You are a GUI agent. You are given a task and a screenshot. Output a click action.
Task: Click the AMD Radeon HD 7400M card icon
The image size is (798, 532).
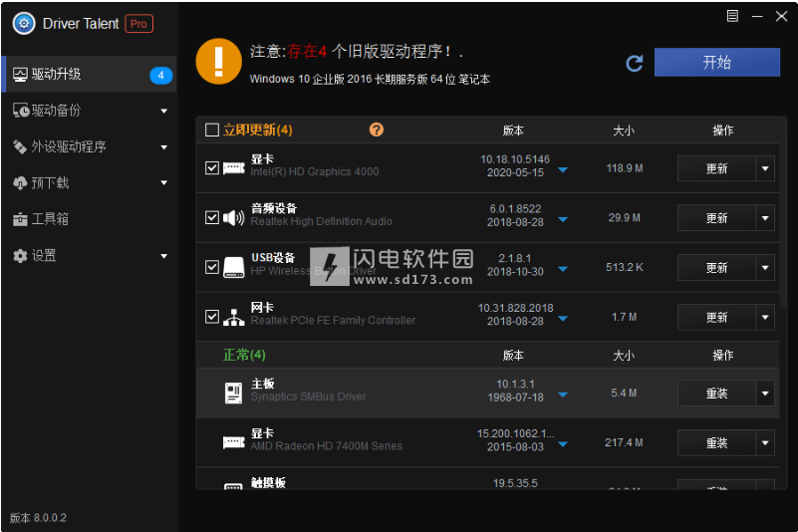[x=233, y=442]
